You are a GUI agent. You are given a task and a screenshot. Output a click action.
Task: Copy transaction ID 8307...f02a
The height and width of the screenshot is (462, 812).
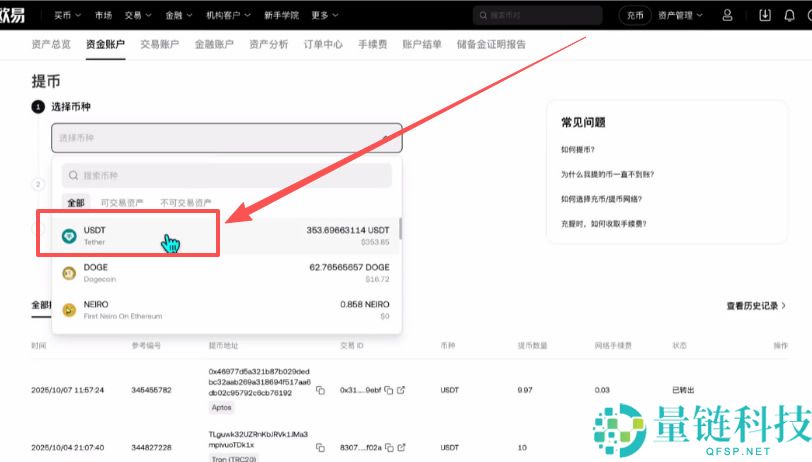(x=389, y=447)
